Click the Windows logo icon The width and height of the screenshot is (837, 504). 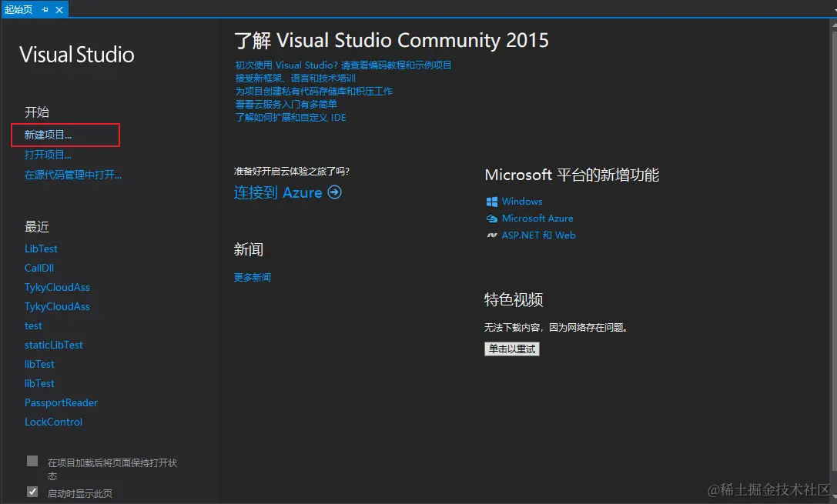(491, 202)
